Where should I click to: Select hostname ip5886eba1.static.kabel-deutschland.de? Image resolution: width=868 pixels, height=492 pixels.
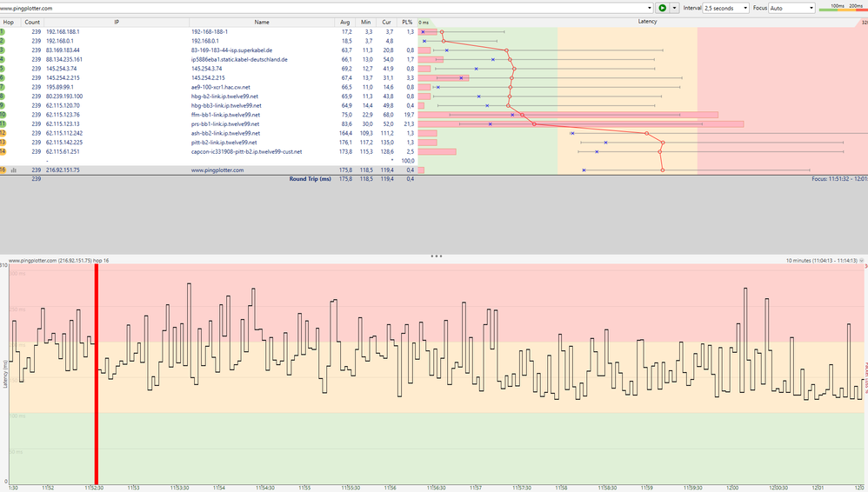(x=239, y=59)
